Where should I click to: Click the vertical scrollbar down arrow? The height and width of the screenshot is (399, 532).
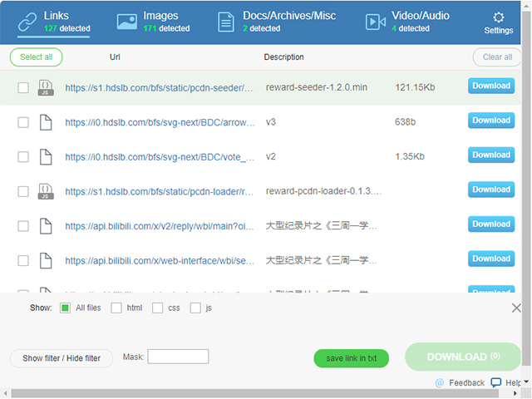[526, 382]
